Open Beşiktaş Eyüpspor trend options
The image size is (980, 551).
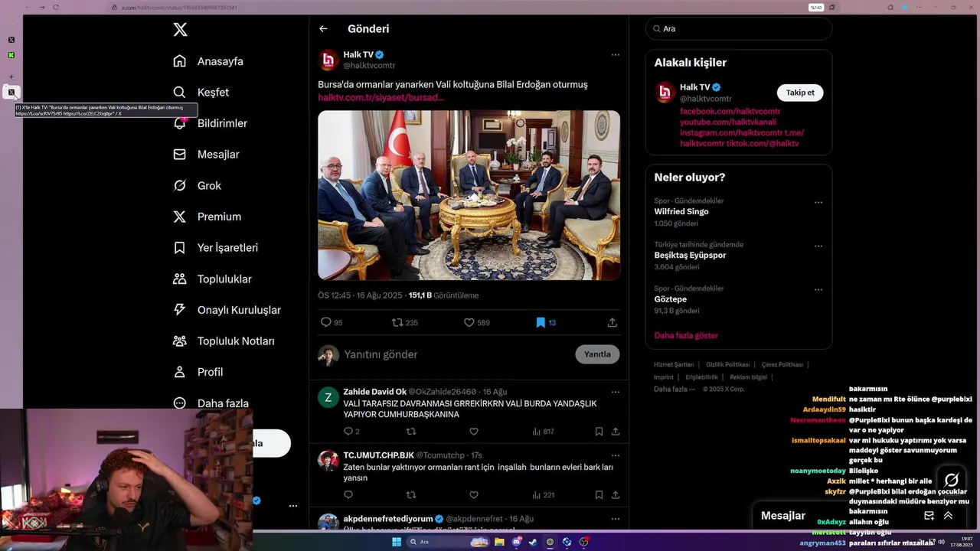click(818, 246)
